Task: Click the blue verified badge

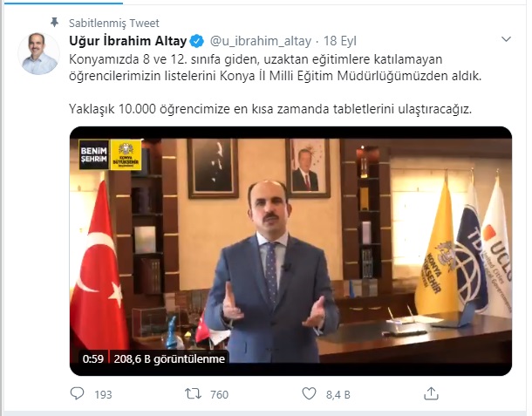Action: [x=197, y=41]
